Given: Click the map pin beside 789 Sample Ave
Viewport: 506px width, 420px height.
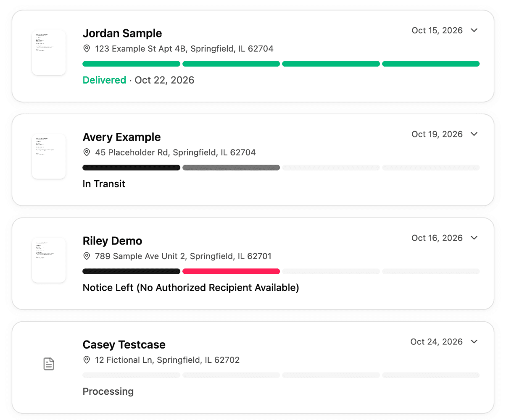Looking at the screenshot, I should coord(87,256).
